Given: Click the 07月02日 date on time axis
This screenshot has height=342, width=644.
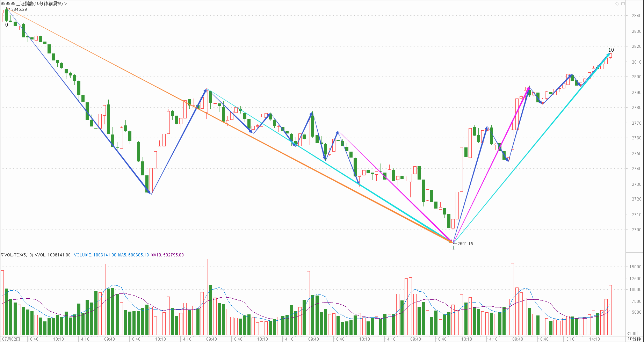Looking at the screenshot, I should click(x=10, y=339).
